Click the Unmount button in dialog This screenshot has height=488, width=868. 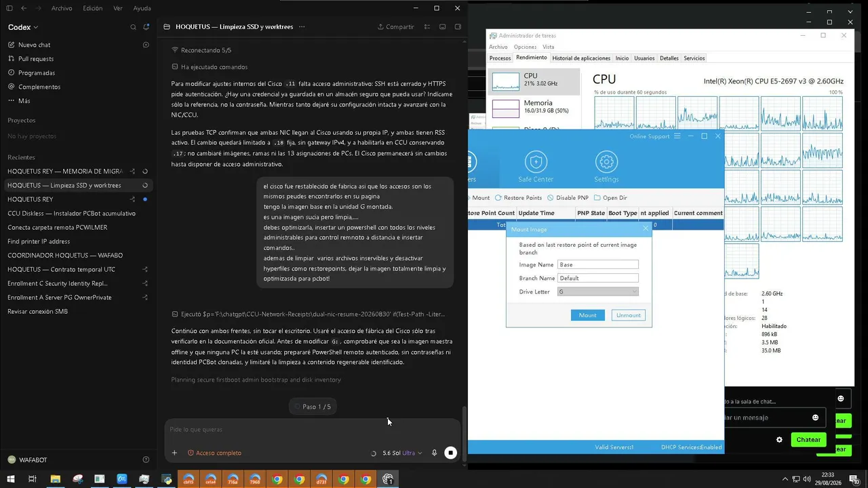(x=629, y=315)
